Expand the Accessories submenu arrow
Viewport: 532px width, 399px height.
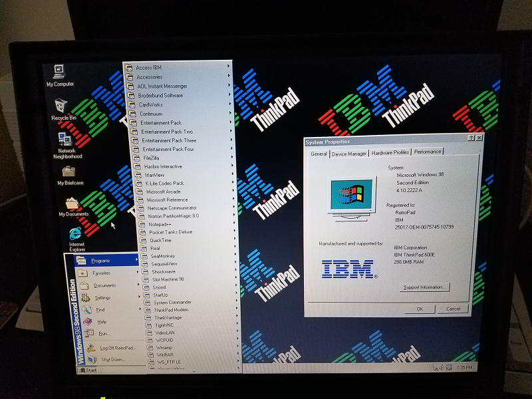click(229, 76)
